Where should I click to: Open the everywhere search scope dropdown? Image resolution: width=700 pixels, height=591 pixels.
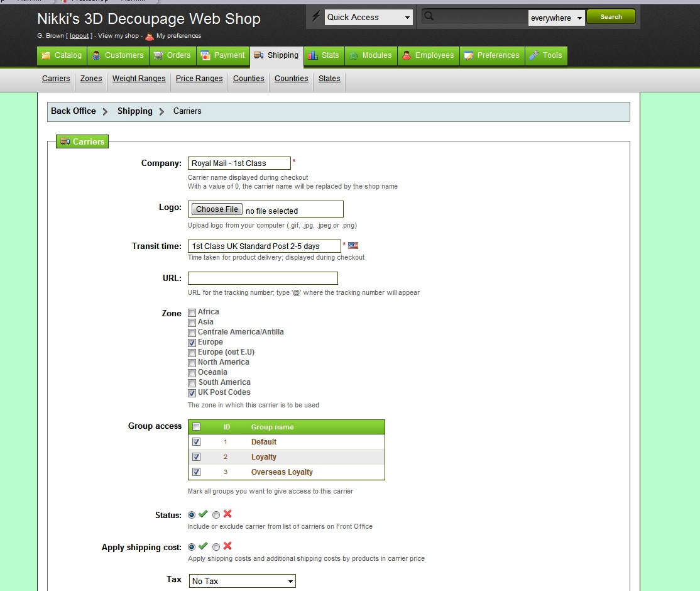(x=556, y=18)
